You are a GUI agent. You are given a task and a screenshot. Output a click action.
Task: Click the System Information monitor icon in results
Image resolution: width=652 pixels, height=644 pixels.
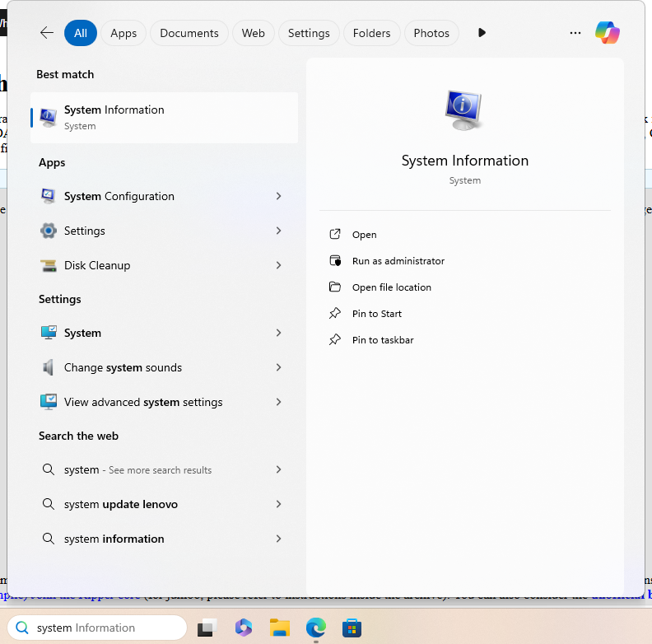pyautogui.click(x=49, y=118)
